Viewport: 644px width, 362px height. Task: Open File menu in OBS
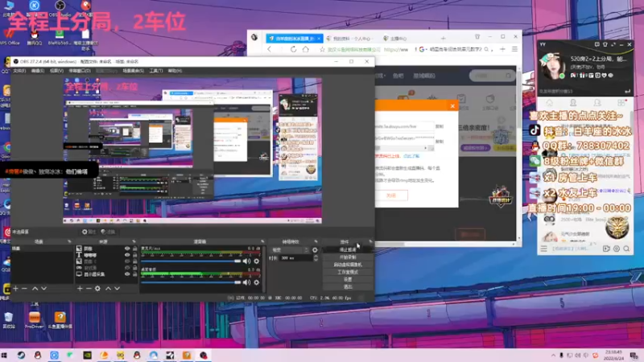[19, 71]
